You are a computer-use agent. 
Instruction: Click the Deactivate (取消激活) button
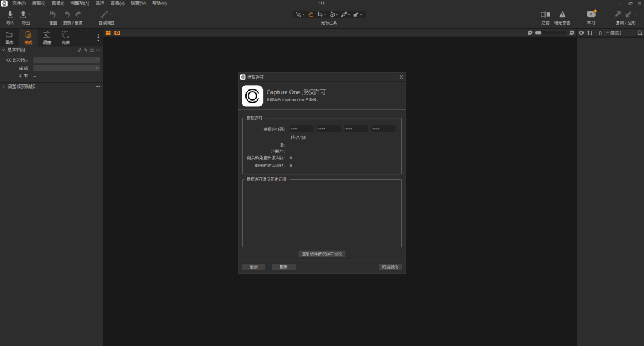390,267
